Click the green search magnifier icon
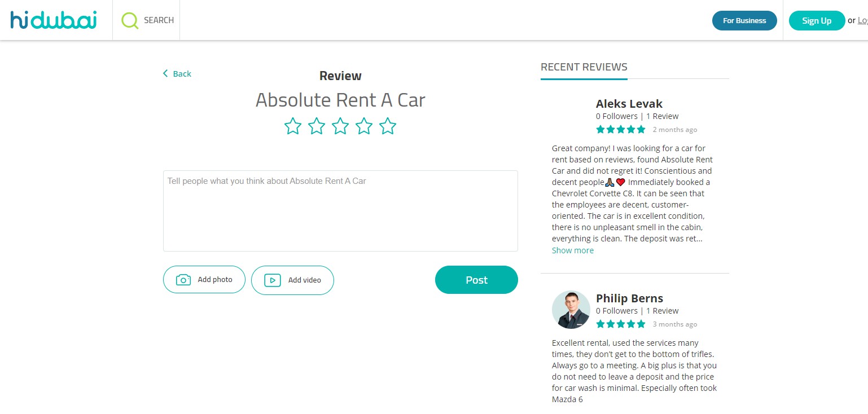This screenshot has width=868, height=414. (x=130, y=21)
